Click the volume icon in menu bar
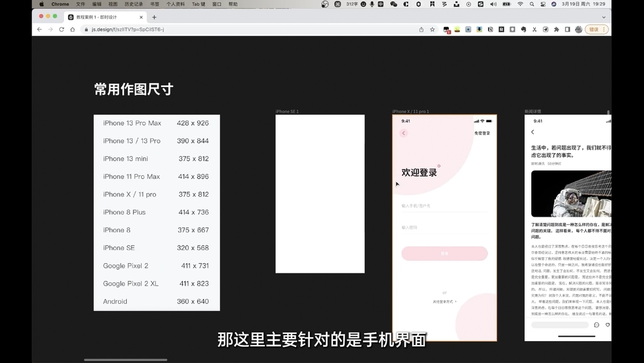This screenshot has width=644, height=363. click(493, 4)
